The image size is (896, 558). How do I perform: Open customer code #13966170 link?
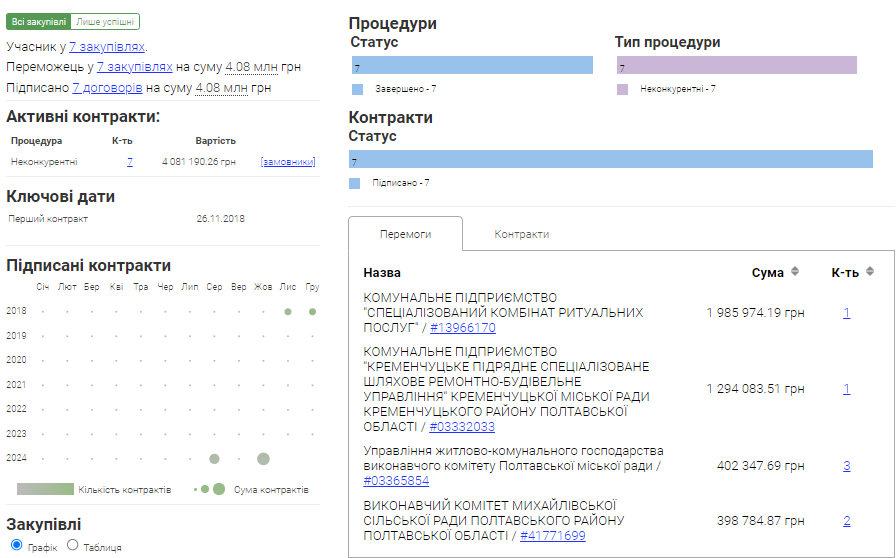[x=463, y=328]
